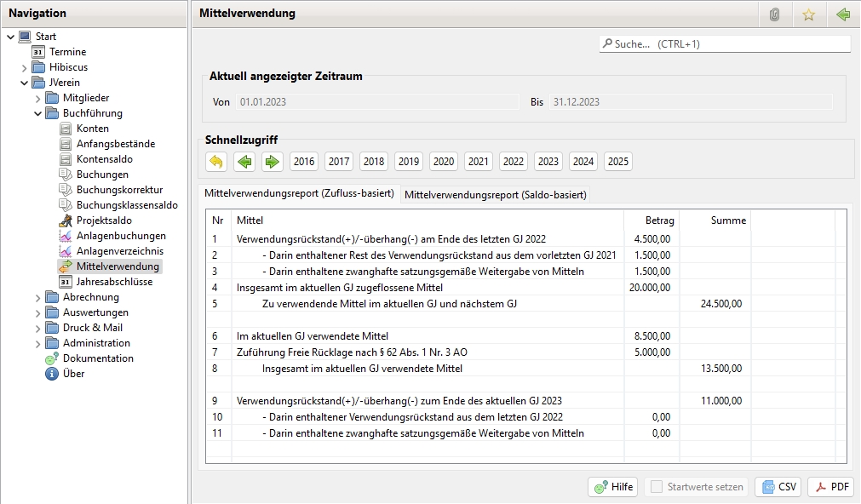Open the Hilfe help button

tap(613, 487)
